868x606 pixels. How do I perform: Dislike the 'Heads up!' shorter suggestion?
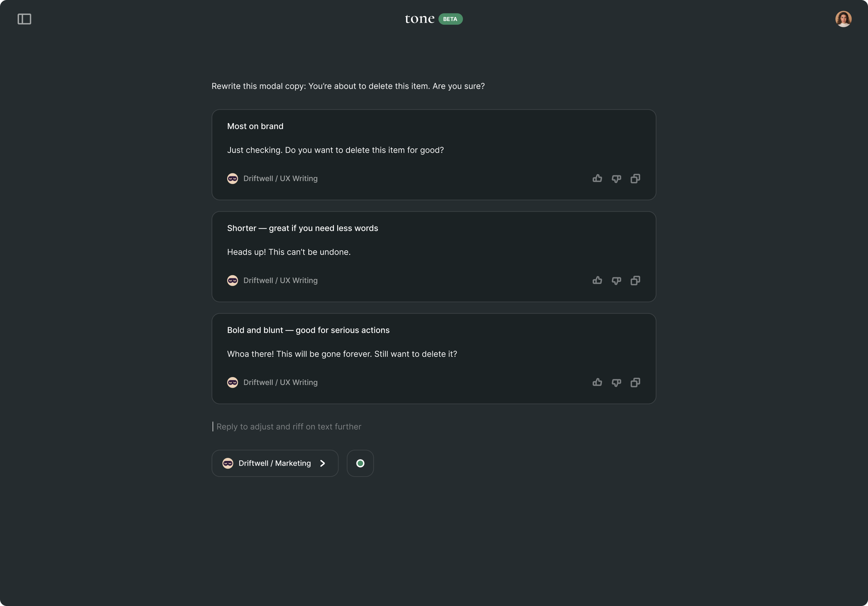[x=616, y=280]
